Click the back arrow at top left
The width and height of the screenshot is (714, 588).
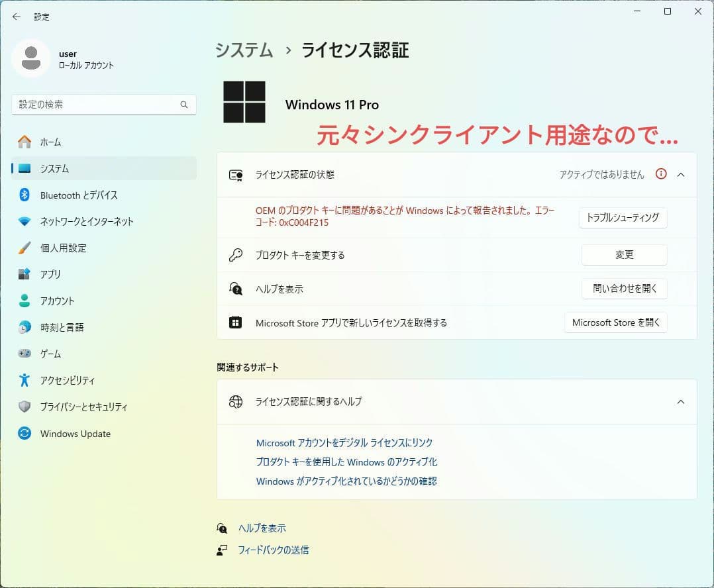click(x=16, y=16)
